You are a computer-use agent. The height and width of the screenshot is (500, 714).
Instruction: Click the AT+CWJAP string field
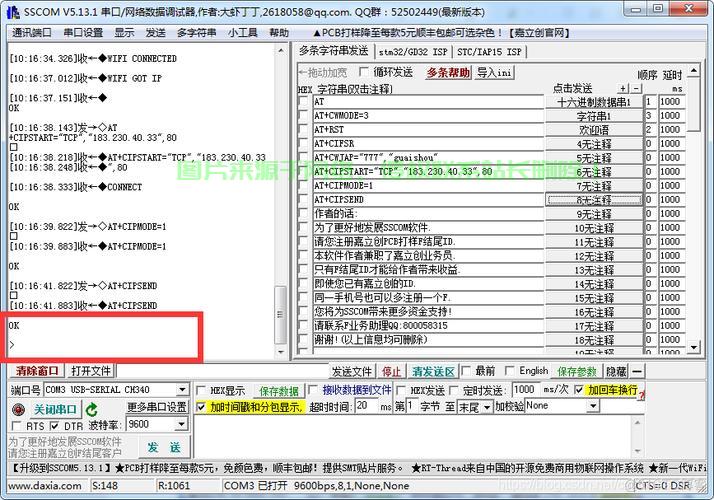pyautogui.click(x=428, y=158)
